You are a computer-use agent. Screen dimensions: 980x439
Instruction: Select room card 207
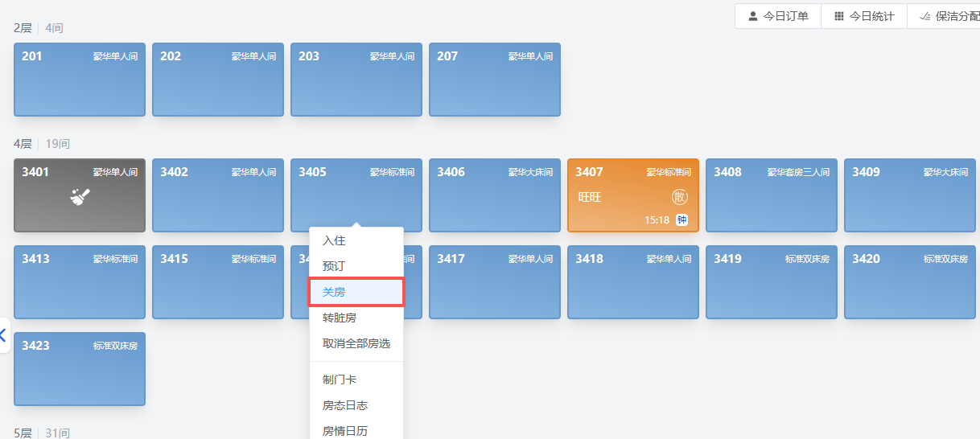[495, 80]
